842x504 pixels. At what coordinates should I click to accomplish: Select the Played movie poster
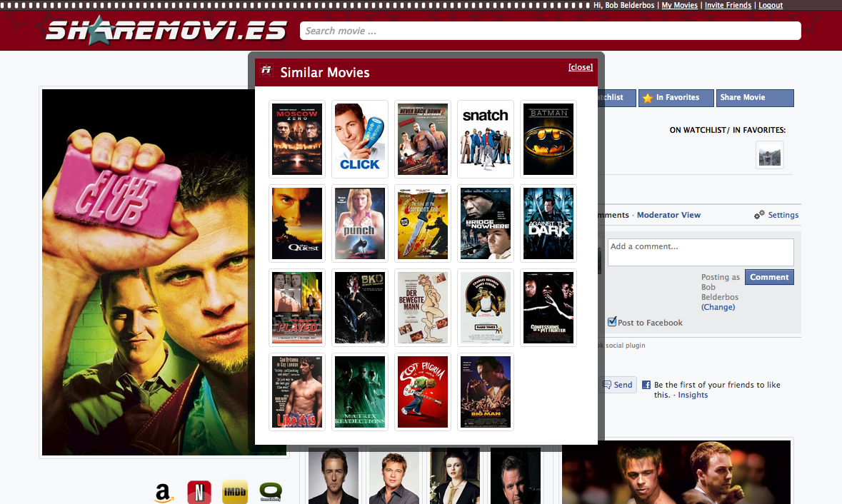point(297,308)
